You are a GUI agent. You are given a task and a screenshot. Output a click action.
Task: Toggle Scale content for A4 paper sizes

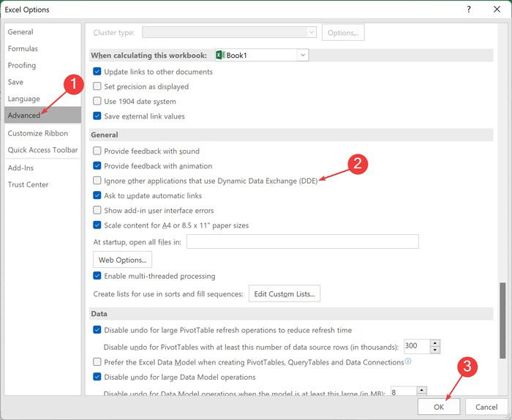(97, 225)
